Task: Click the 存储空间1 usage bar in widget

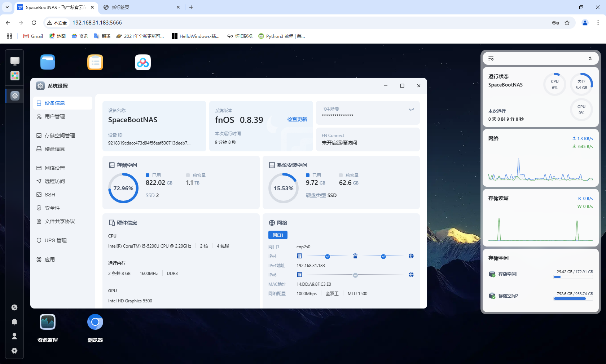Action: 574,277
